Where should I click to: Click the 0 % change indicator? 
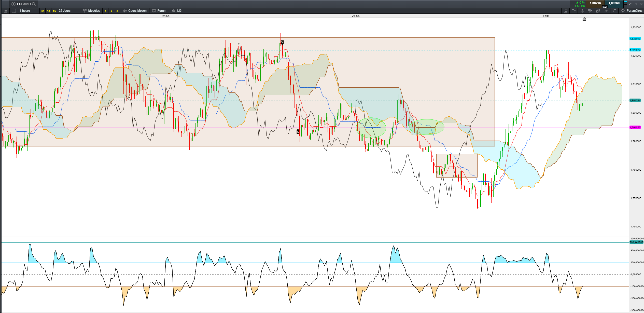point(581,3)
